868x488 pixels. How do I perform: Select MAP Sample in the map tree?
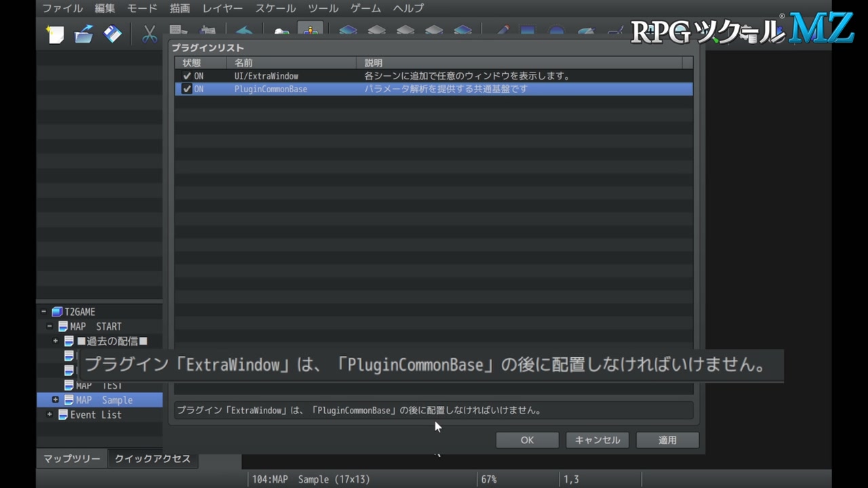[104, 400]
